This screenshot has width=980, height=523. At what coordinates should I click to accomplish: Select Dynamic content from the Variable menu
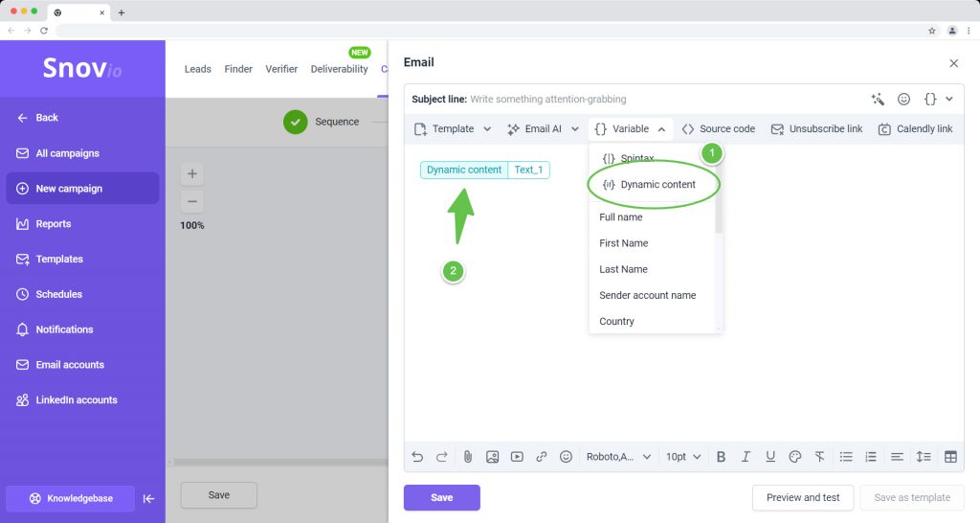[x=657, y=184]
